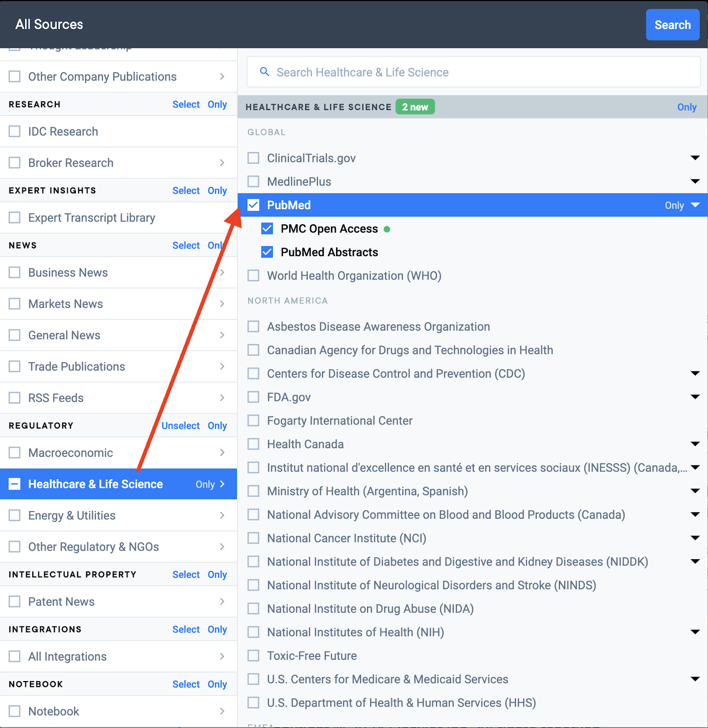Viewport: 708px width, 728px height.
Task: Expand FDA.gov dropdown arrow
Action: coord(695,397)
